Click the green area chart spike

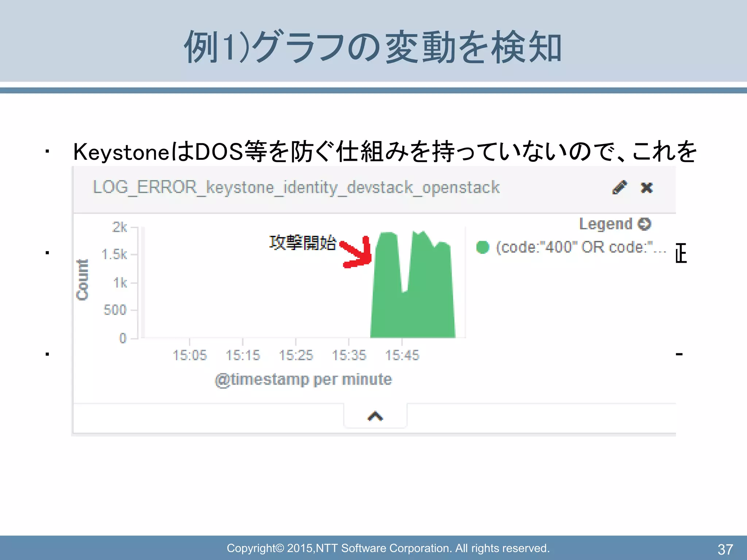pos(413,292)
